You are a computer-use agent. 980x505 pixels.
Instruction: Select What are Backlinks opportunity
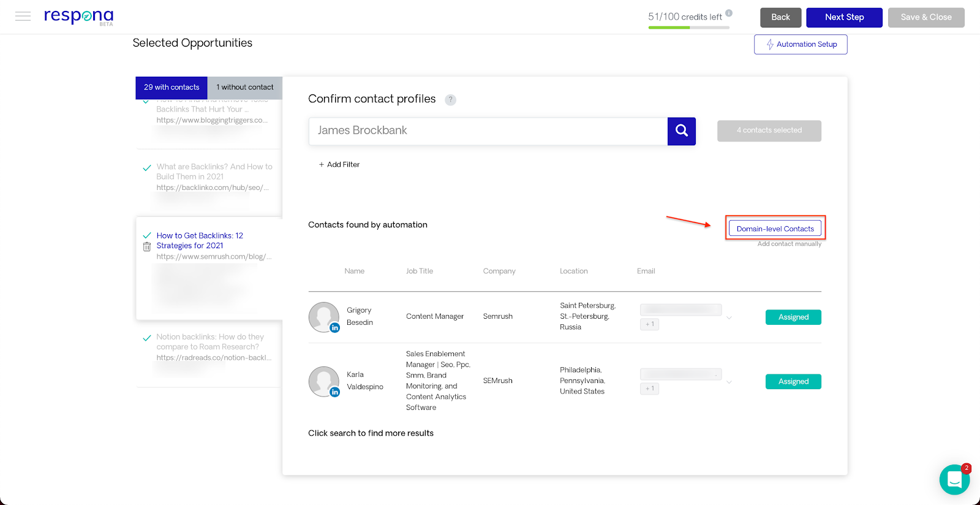(x=214, y=172)
